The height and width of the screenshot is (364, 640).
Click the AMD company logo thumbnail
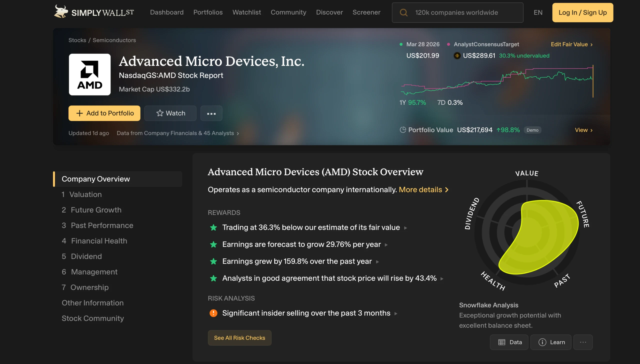89,74
